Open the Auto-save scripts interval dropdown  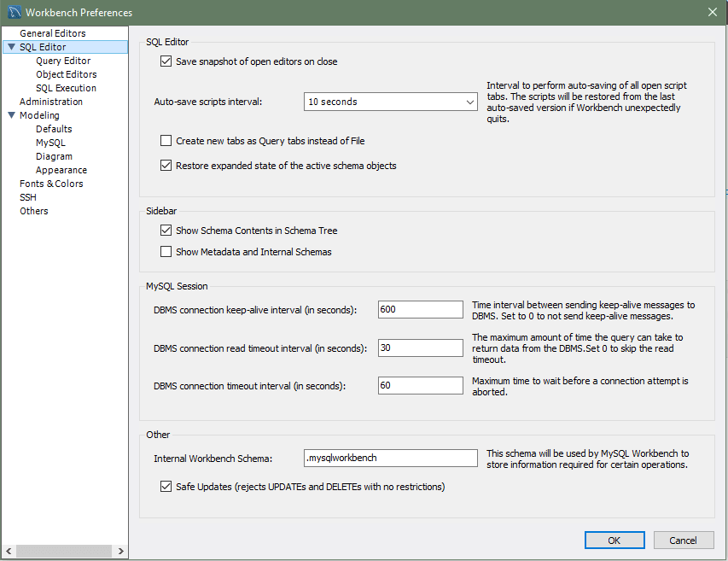pyautogui.click(x=391, y=102)
